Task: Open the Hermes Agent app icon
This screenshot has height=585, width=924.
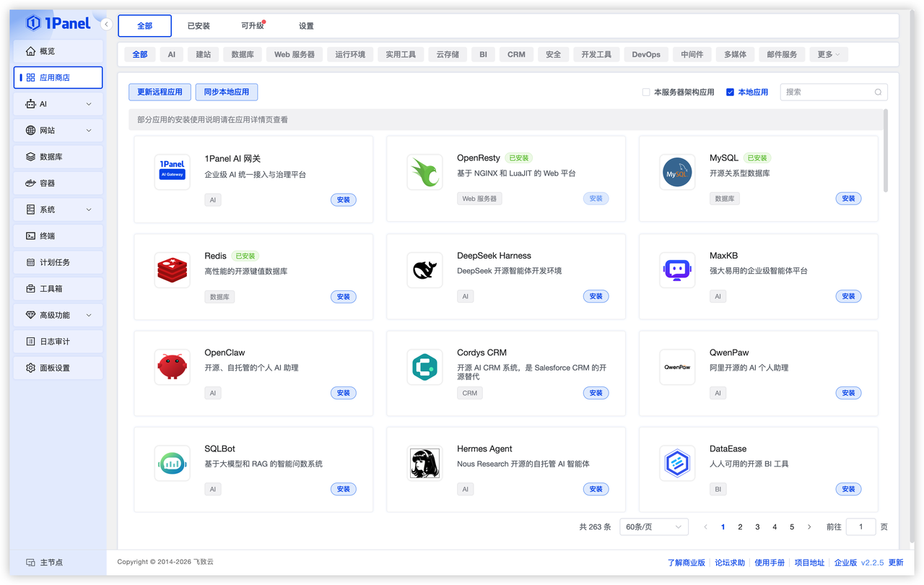Action: 424,463
